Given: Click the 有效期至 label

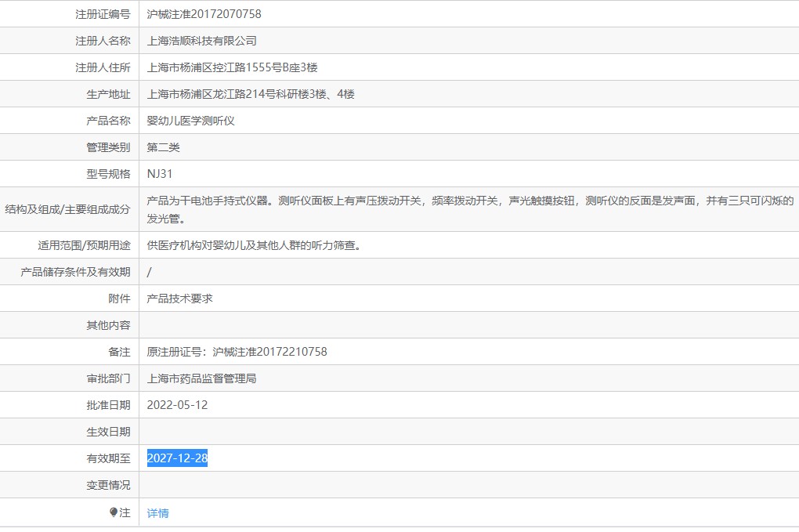Looking at the screenshot, I should [x=109, y=458].
